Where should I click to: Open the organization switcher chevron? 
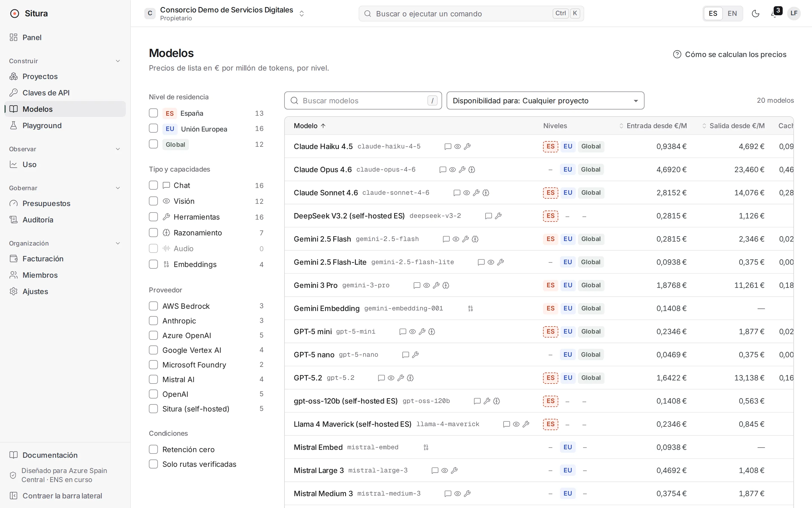pos(302,14)
